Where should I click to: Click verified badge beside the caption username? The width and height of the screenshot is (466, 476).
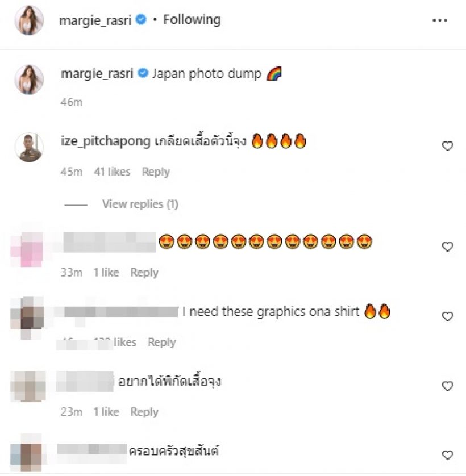(x=143, y=73)
